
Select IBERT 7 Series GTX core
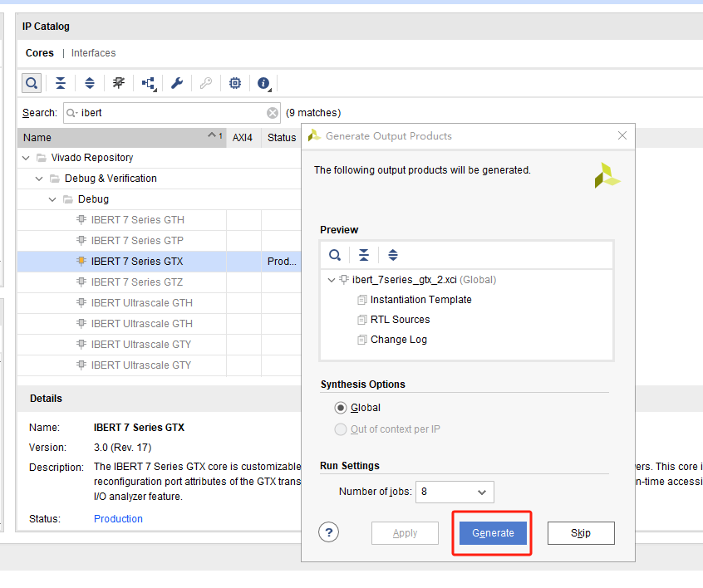(x=137, y=262)
